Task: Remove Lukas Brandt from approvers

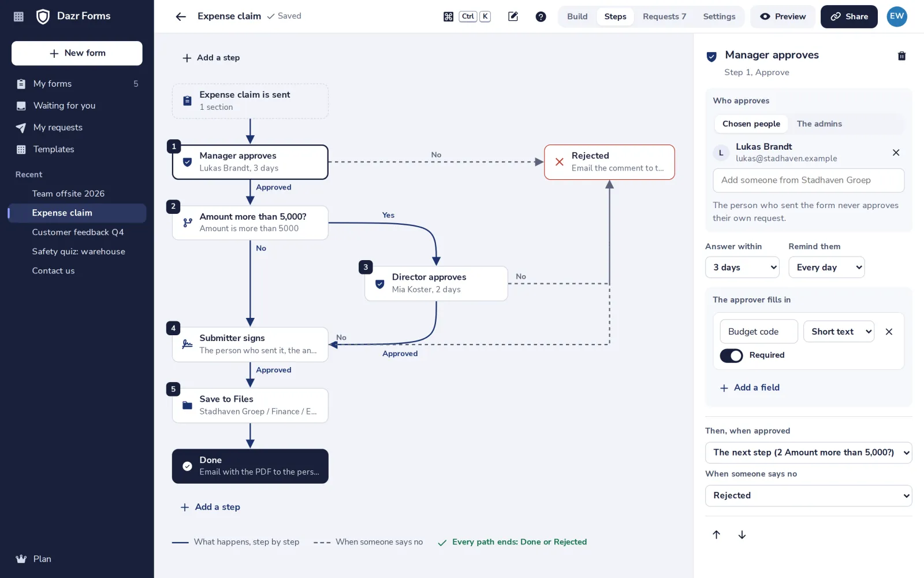Action: 896,153
